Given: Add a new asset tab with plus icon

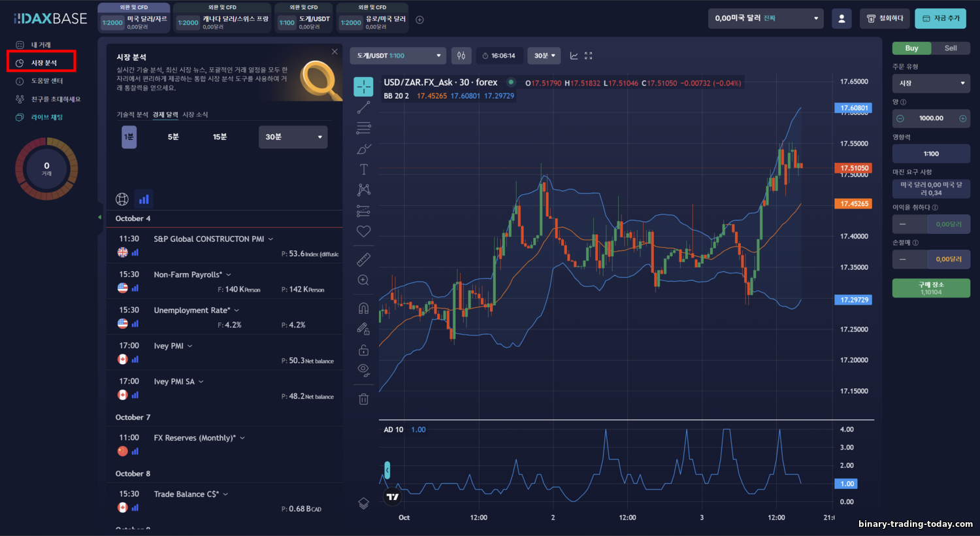Looking at the screenshot, I should coord(419,20).
